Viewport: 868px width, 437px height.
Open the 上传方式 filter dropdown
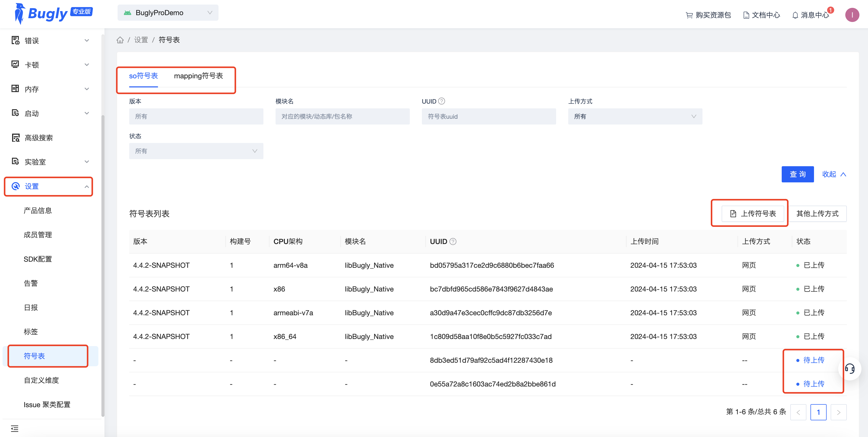tap(635, 116)
